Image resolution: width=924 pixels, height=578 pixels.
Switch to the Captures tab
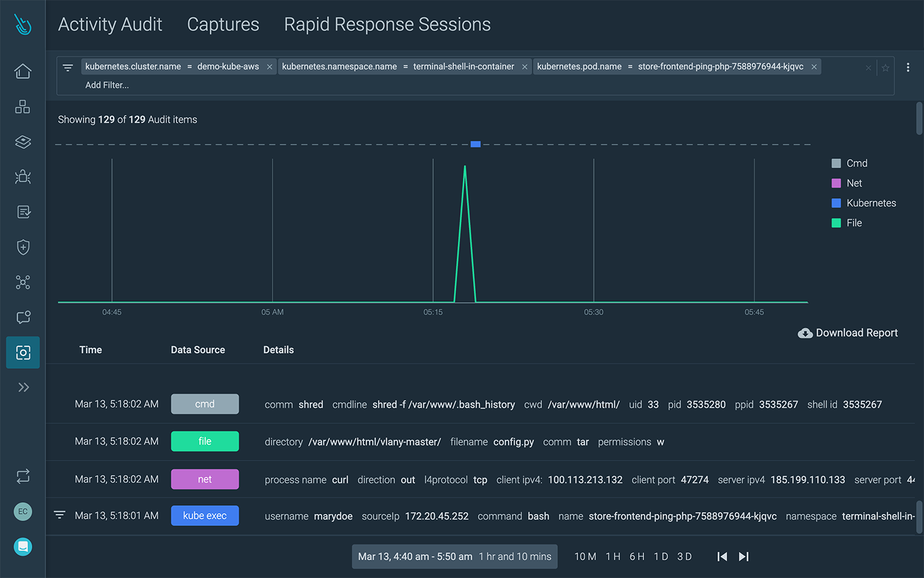click(223, 24)
